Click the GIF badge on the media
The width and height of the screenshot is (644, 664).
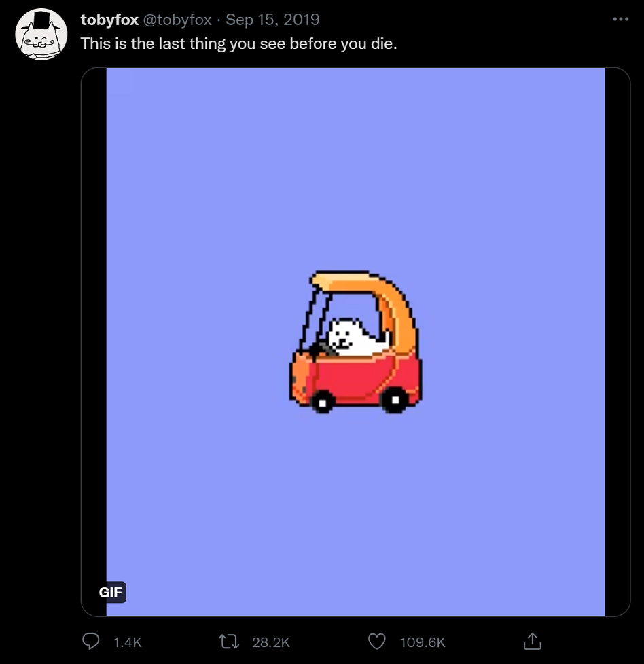(x=110, y=592)
